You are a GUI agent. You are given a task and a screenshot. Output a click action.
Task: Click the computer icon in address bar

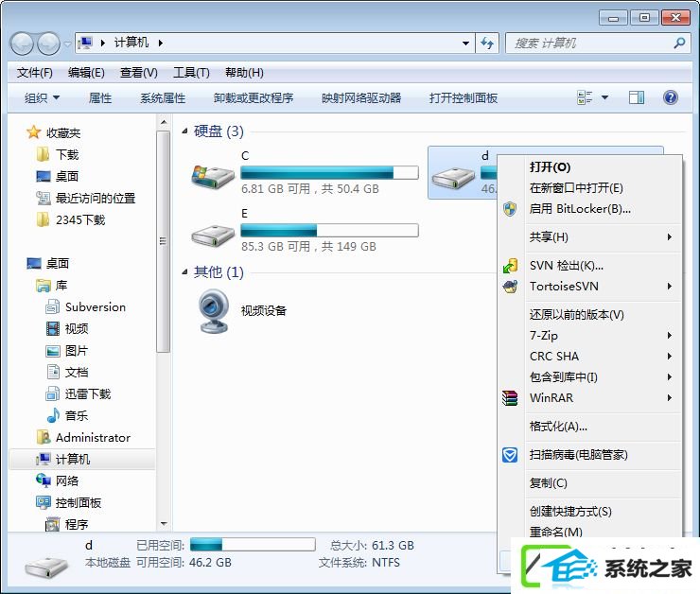85,43
